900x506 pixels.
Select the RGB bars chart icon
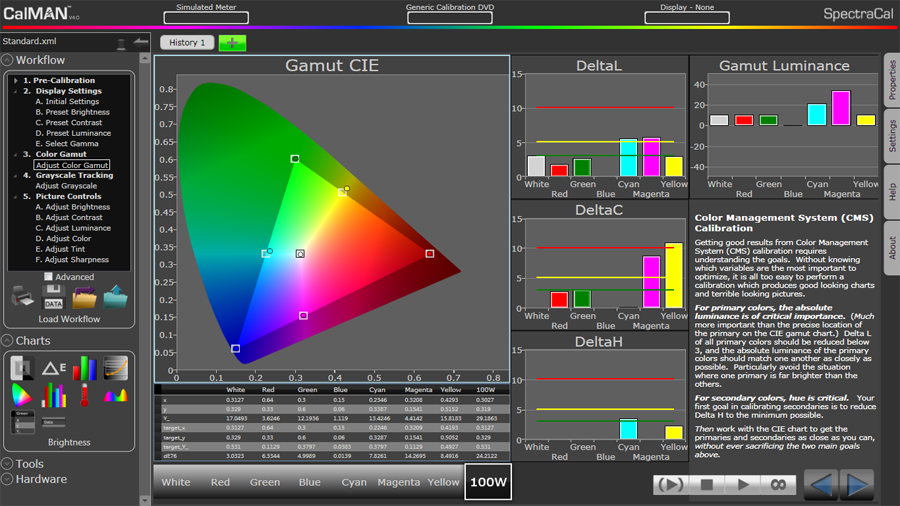click(84, 369)
